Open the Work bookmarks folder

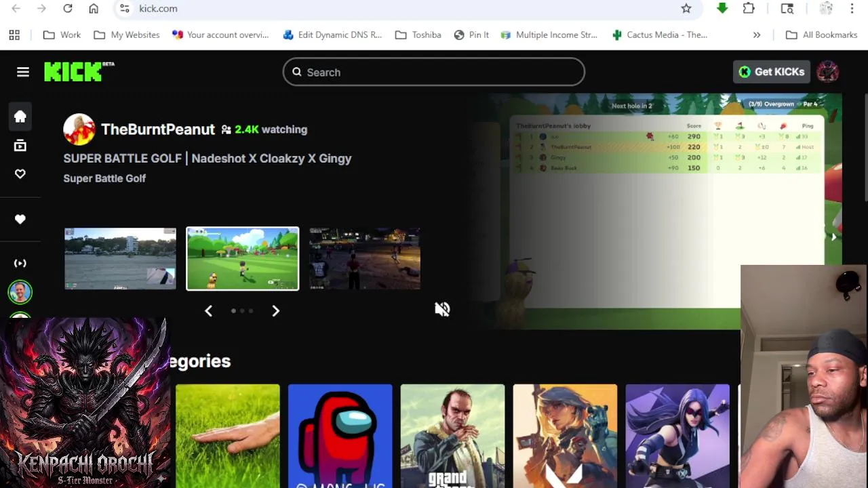pyautogui.click(x=62, y=35)
